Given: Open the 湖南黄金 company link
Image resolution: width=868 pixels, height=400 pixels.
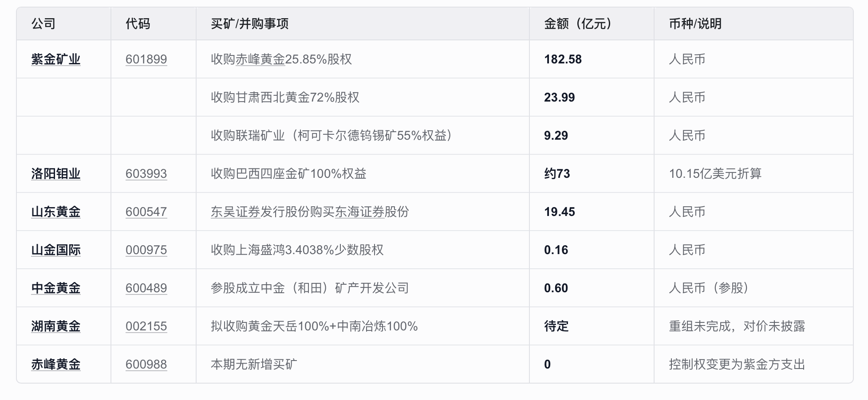Looking at the screenshot, I should pyautogui.click(x=56, y=326).
